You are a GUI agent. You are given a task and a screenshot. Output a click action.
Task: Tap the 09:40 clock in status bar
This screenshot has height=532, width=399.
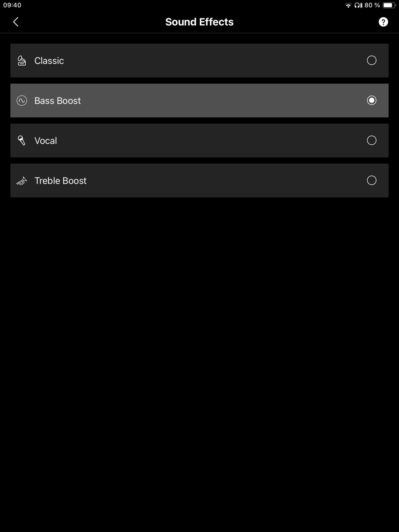click(12, 5)
